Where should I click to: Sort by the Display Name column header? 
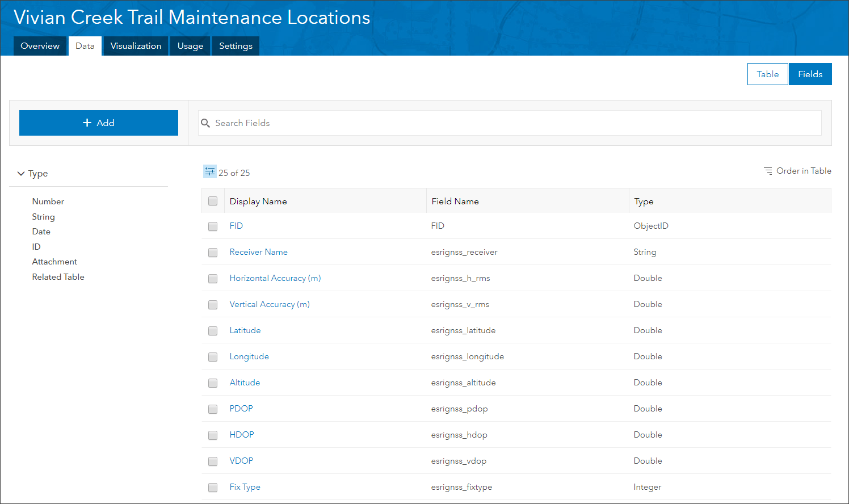pos(258,201)
